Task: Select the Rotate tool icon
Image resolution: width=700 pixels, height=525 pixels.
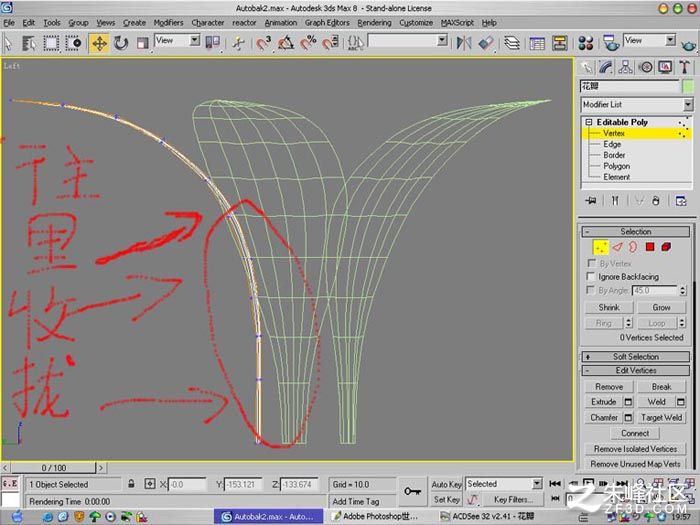Action: pos(121,43)
